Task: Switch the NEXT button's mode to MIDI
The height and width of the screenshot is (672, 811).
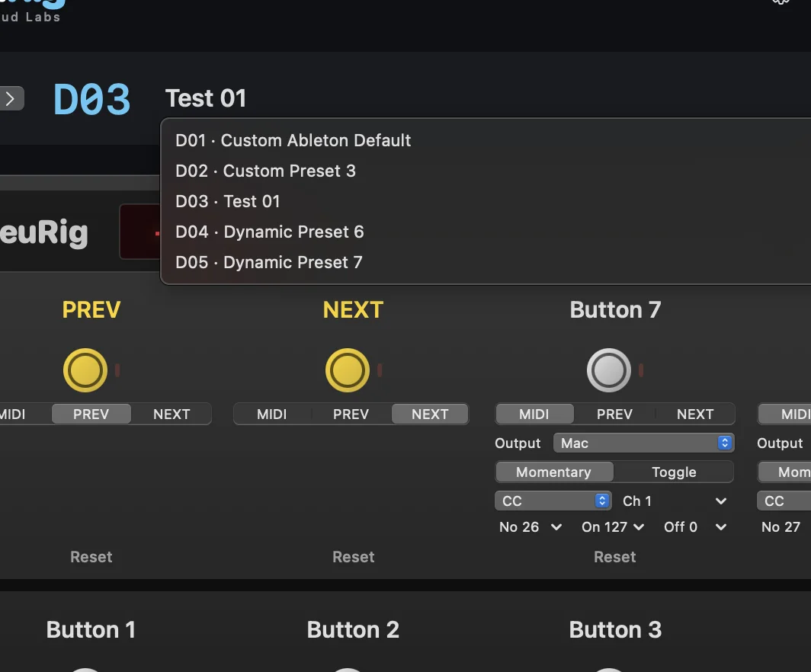Action: (x=272, y=414)
